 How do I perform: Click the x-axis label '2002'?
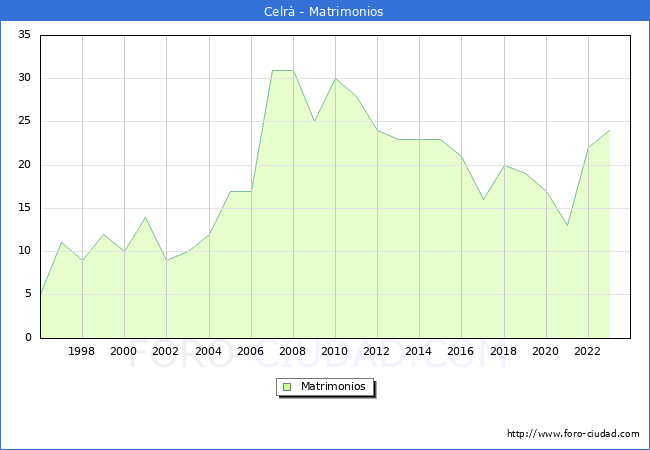[165, 351]
